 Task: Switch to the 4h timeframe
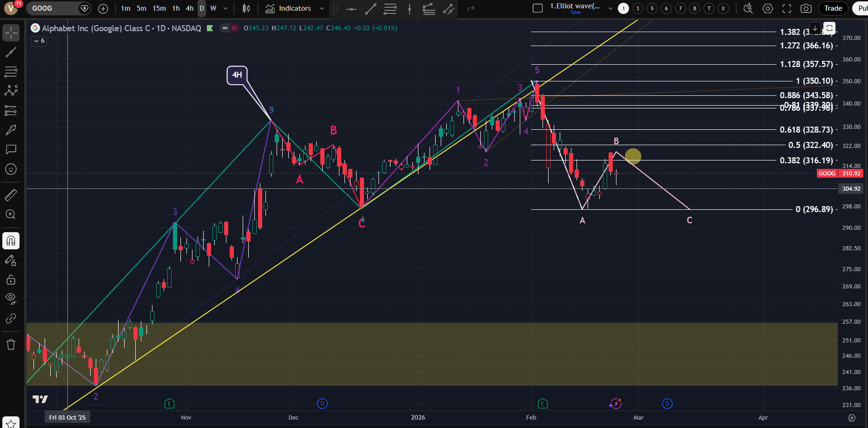pos(190,8)
